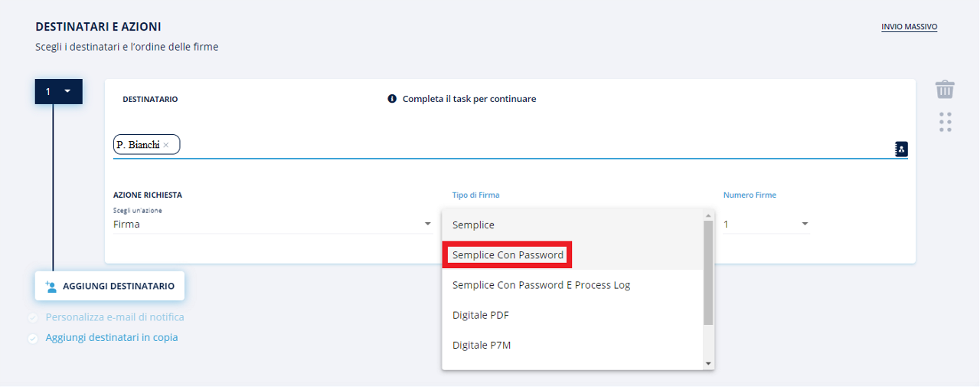Viewport: 980px width, 387px height.
Task: Select the Semplice signature type
Action: [473, 225]
